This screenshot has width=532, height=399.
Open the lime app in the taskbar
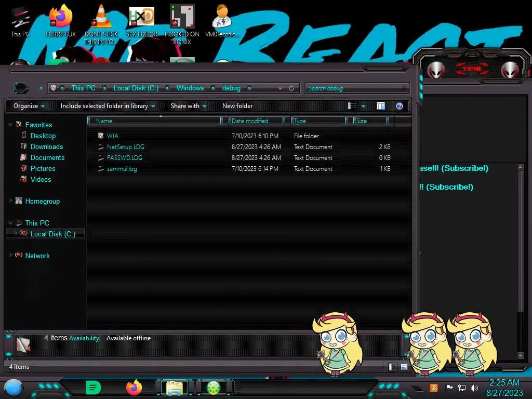(x=214, y=388)
